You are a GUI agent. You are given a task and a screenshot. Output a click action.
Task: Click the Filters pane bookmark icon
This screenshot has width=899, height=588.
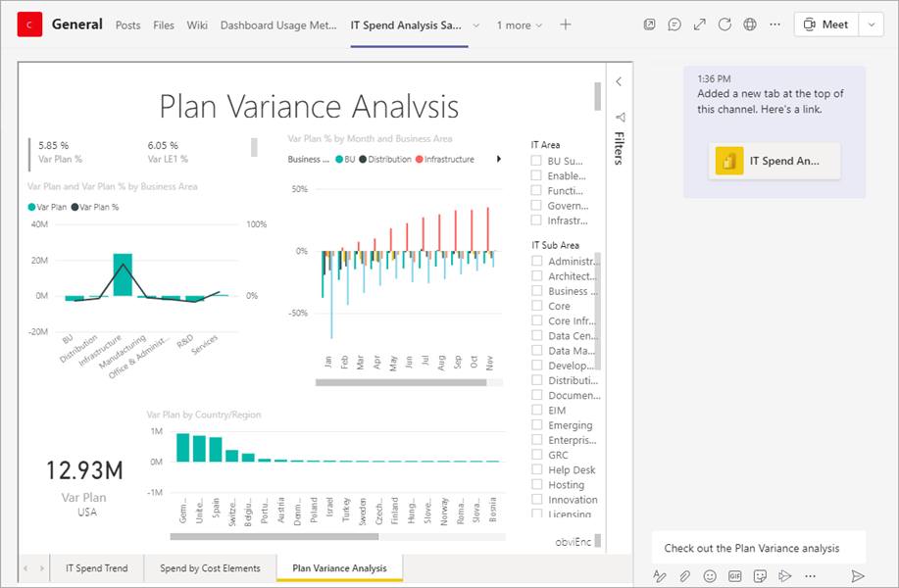click(x=620, y=118)
